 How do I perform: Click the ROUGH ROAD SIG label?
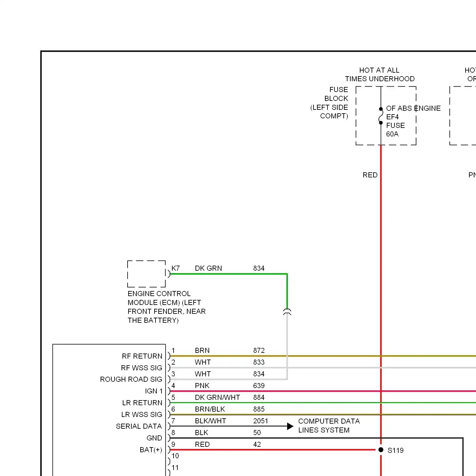pyautogui.click(x=131, y=379)
